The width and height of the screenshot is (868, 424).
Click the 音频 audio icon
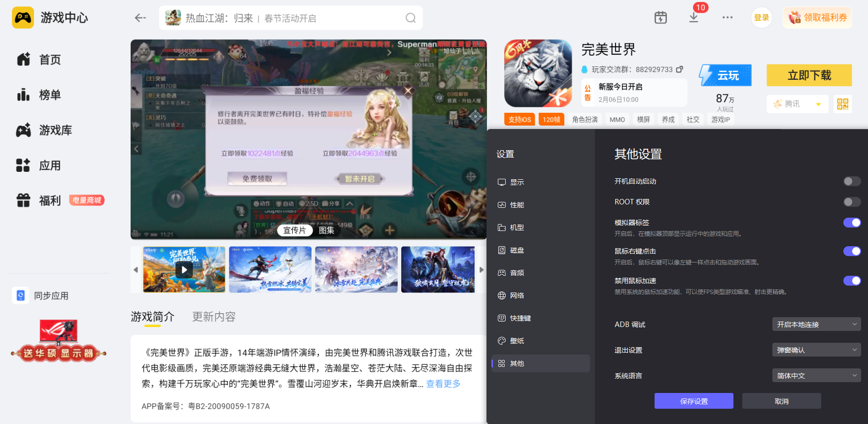click(x=502, y=273)
